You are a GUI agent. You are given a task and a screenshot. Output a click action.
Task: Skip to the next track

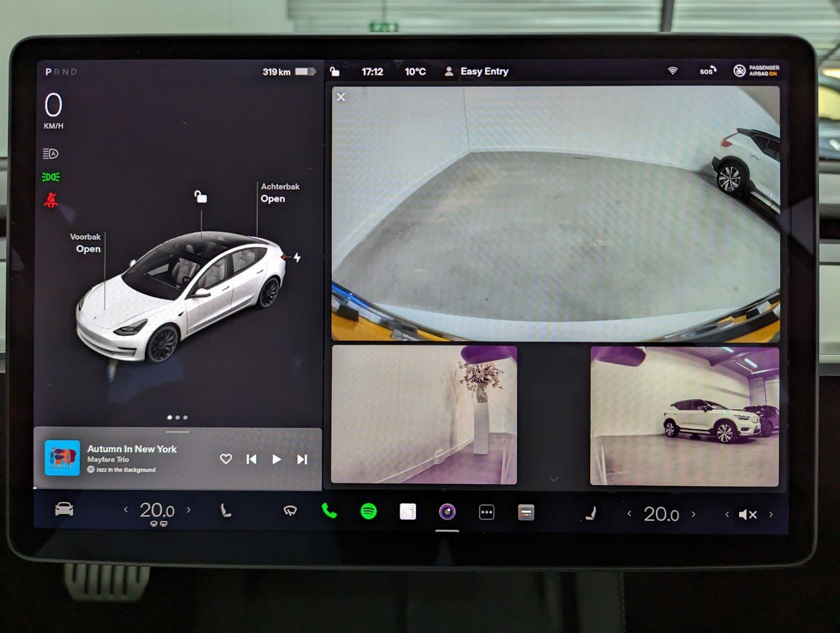coord(302,460)
